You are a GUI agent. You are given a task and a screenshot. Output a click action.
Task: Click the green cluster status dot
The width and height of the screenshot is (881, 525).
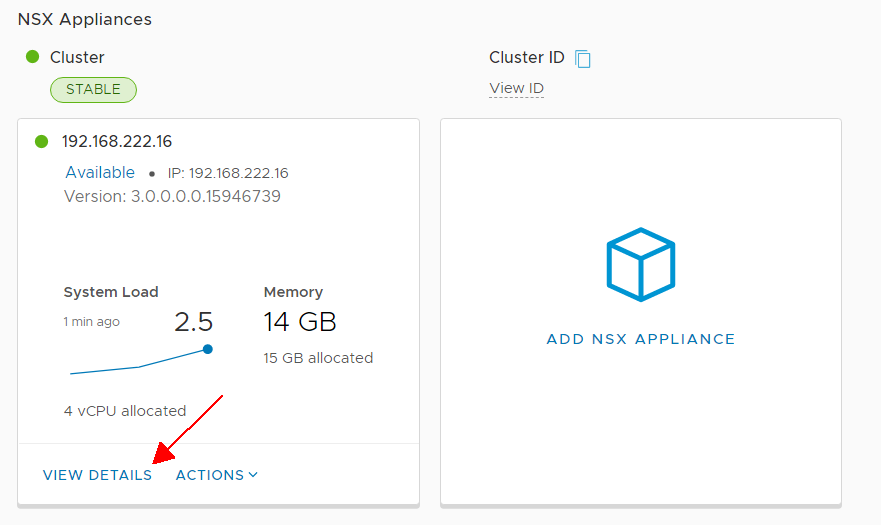(33, 57)
